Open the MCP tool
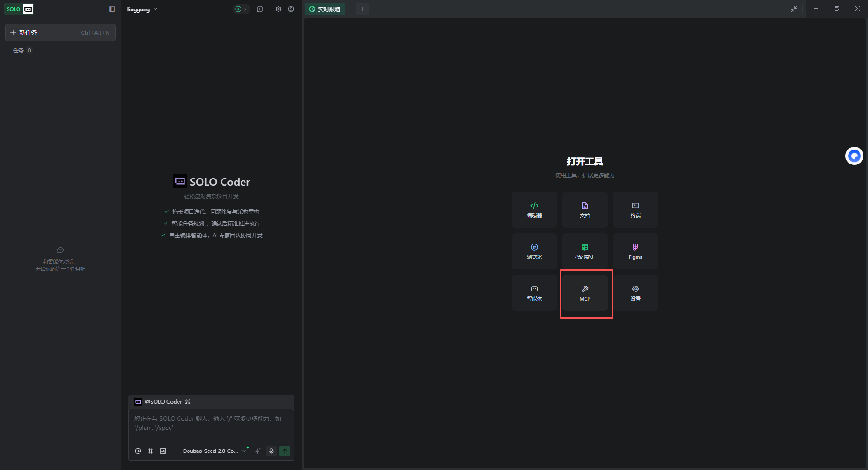Screen dimensions: 868x470 point(585,293)
